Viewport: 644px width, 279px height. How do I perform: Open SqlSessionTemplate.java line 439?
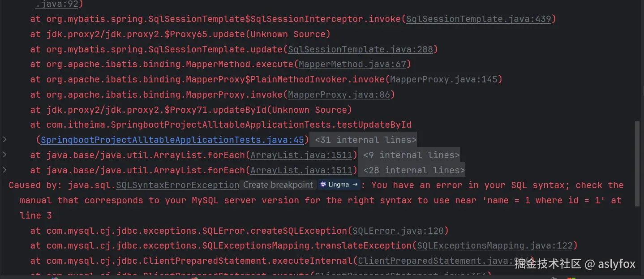(479, 19)
